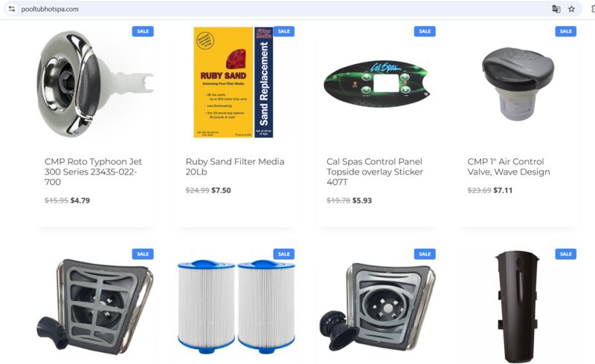Viewport: 595px width, 364px height.
Task: Click the Cal Spas oval panel image
Action: (376, 84)
